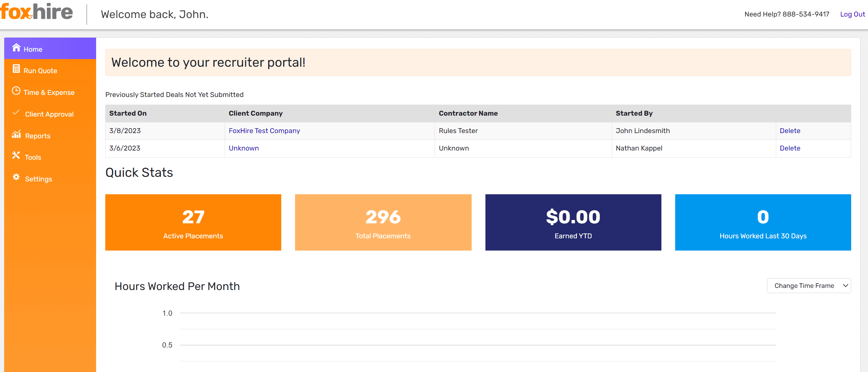868x372 pixels.
Task: Click the Home house icon in the sidebar
Action: (x=16, y=48)
